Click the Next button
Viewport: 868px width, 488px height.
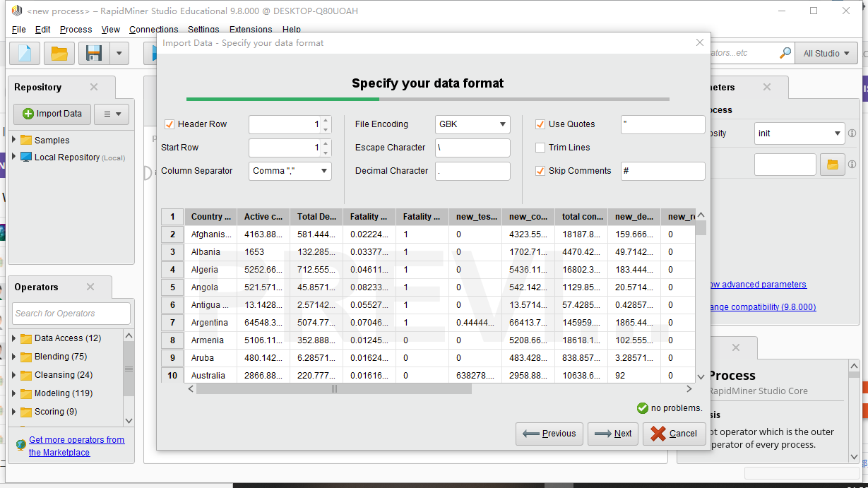pyautogui.click(x=613, y=434)
